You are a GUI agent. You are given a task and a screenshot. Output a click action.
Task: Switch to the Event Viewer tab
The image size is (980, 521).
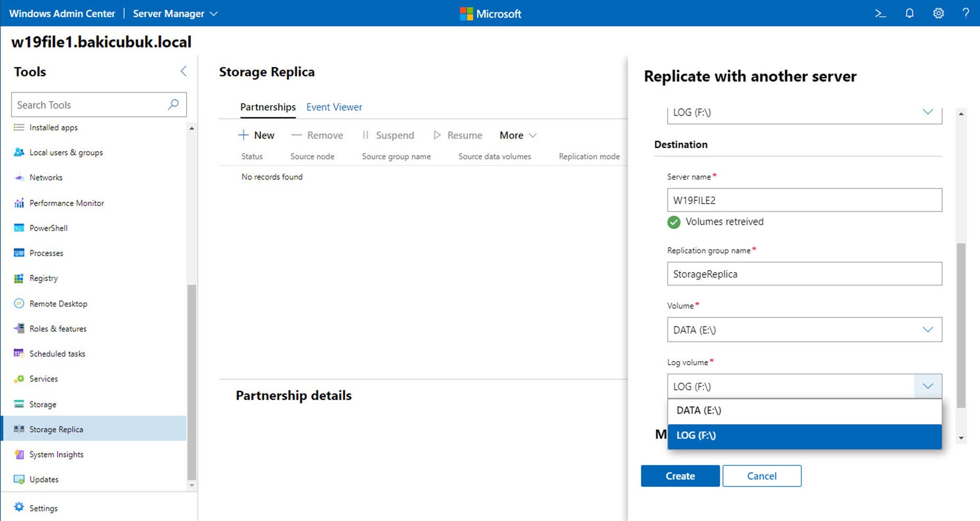point(334,107)
